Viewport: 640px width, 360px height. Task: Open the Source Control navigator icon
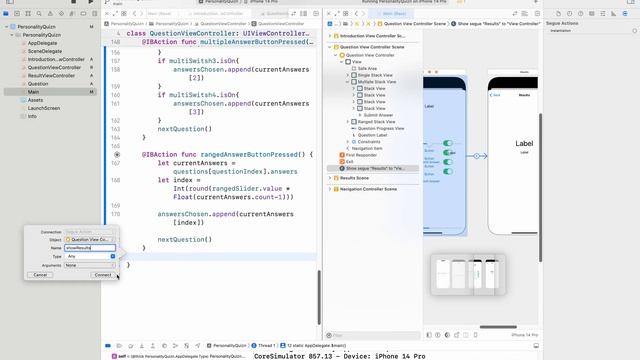17,13
